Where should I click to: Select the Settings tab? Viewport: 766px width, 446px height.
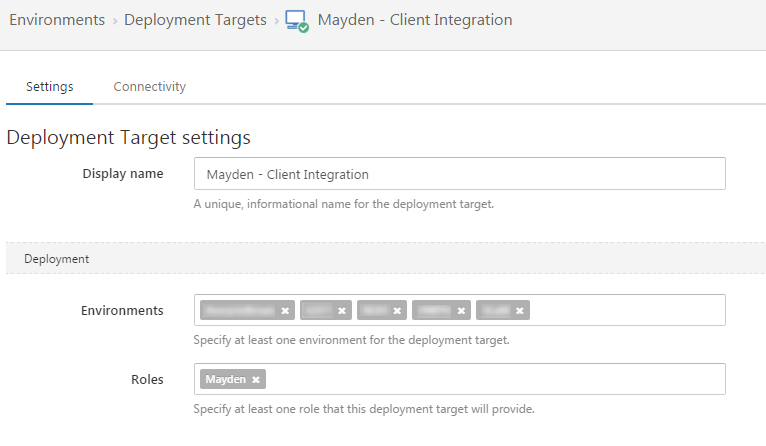[49, 87]
